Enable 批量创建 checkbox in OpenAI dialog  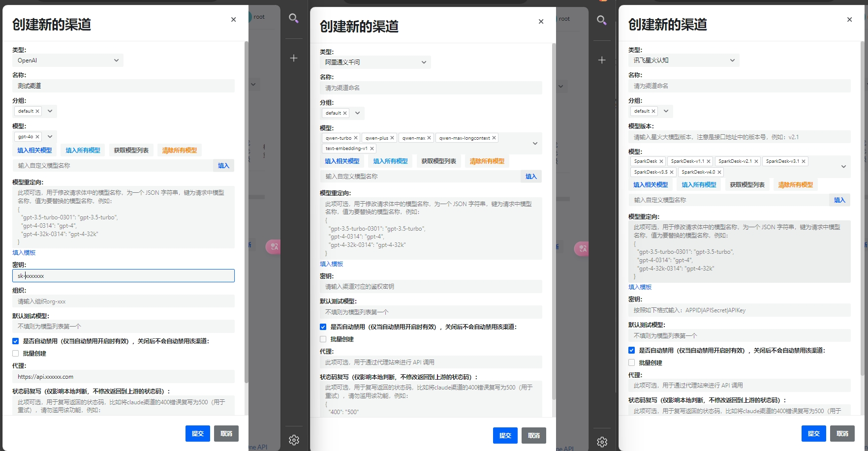point(16,354)
